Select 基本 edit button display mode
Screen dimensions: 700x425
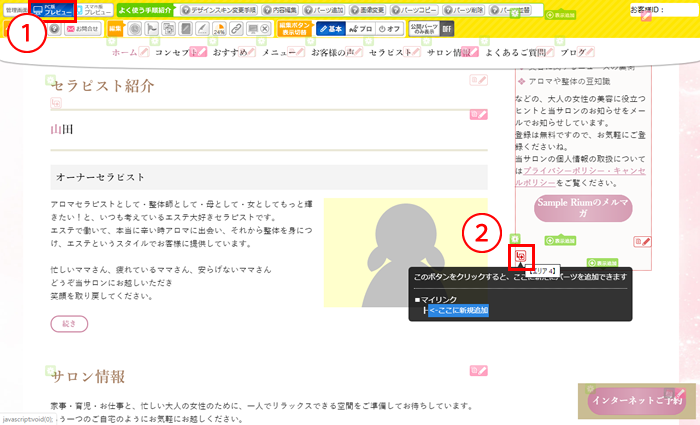pyautogui.click(x=331, y=29)
